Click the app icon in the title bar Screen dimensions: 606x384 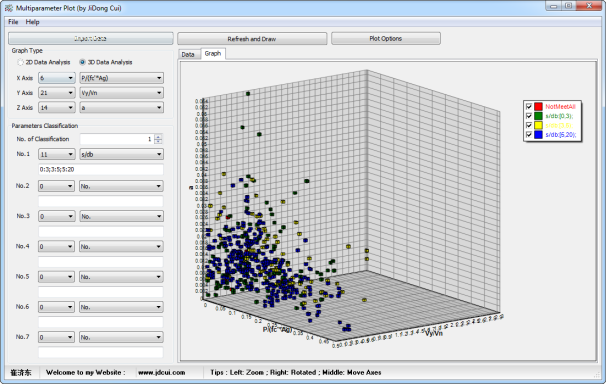(x=9, y=8)
